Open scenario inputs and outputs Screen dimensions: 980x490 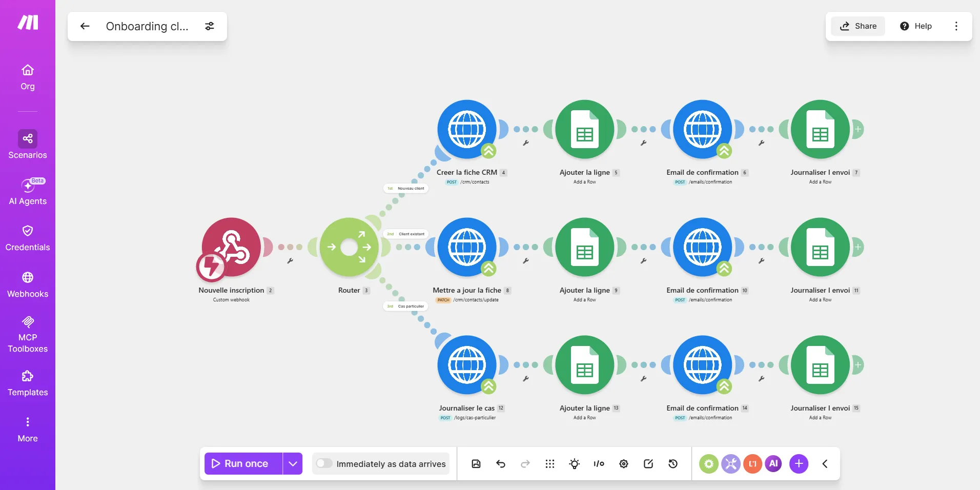[599, 464]
